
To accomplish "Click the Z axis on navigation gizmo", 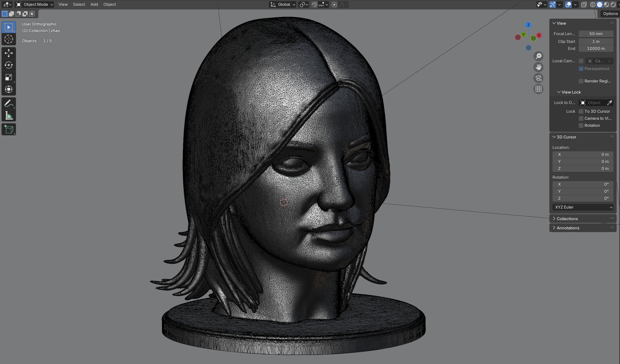I will (x=528, y=25).
